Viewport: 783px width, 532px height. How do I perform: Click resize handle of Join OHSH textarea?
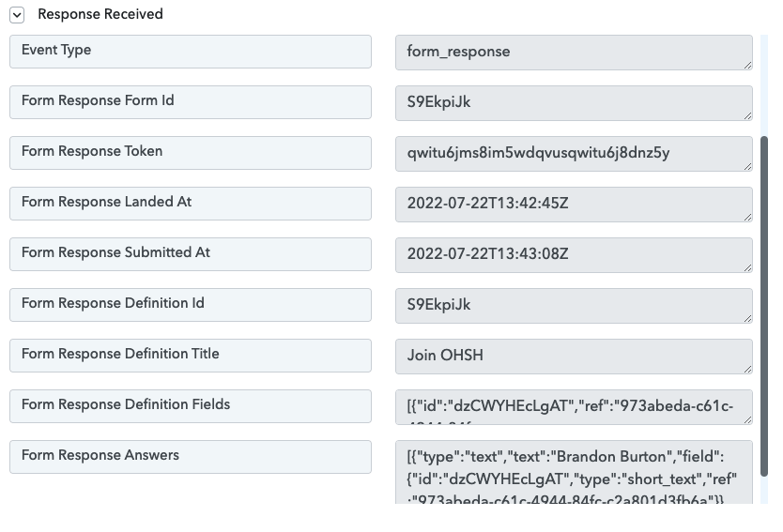point(747,370)
